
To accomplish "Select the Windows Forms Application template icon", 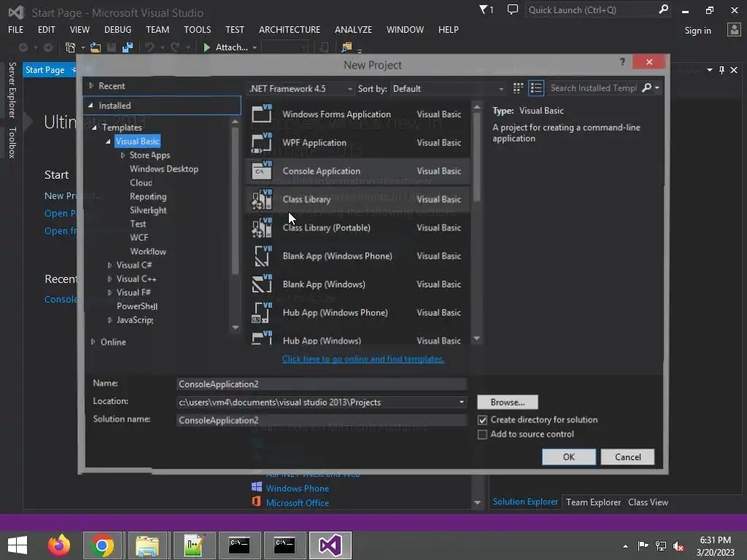I will click(x=262, y=114).
